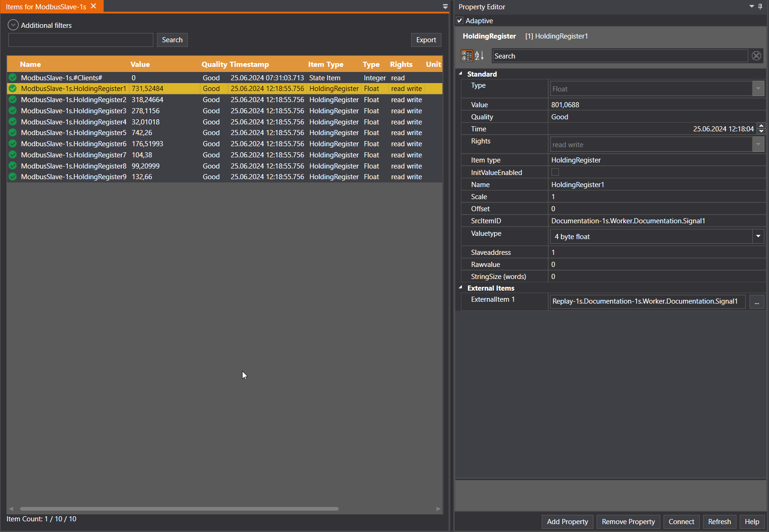Switch property grid to categorized view
The image size is (769, 532).
click(467, 56)
